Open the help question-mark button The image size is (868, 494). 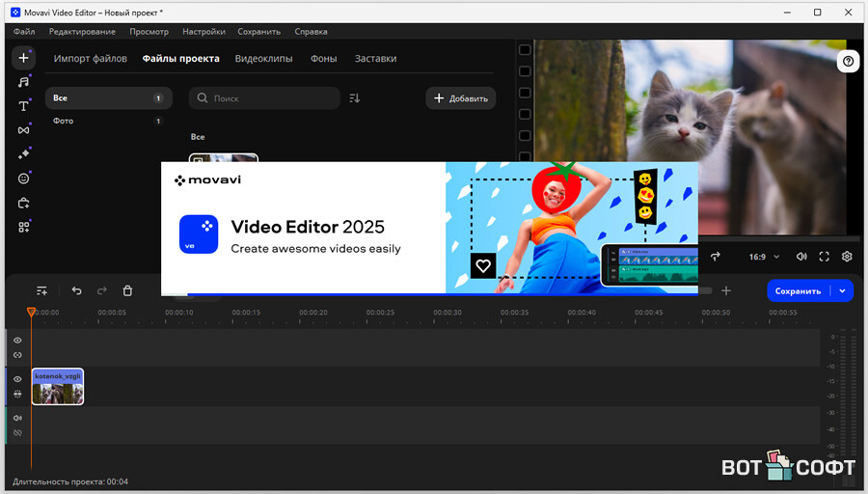pos(848,61)
